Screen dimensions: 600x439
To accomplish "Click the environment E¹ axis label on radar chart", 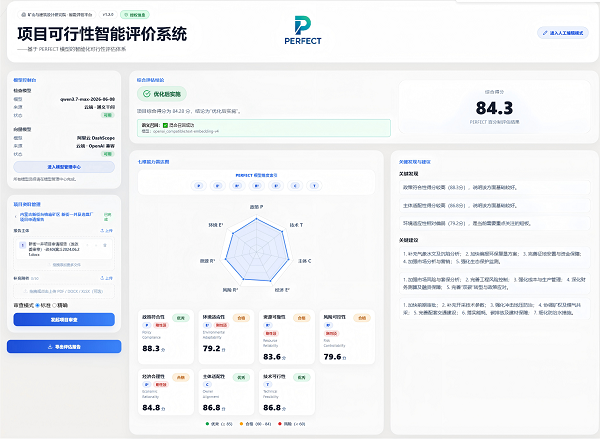I will (x=216, y=225).
